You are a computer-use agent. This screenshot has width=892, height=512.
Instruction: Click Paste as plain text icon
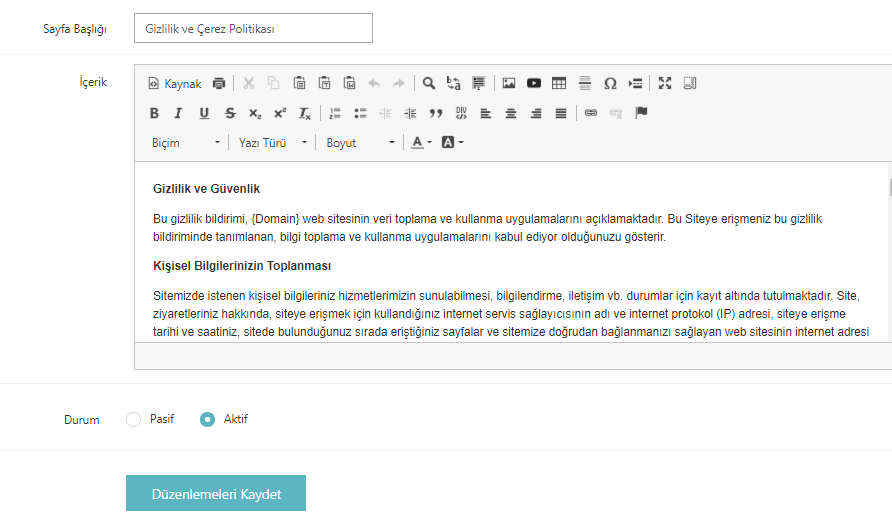point(324,84)
